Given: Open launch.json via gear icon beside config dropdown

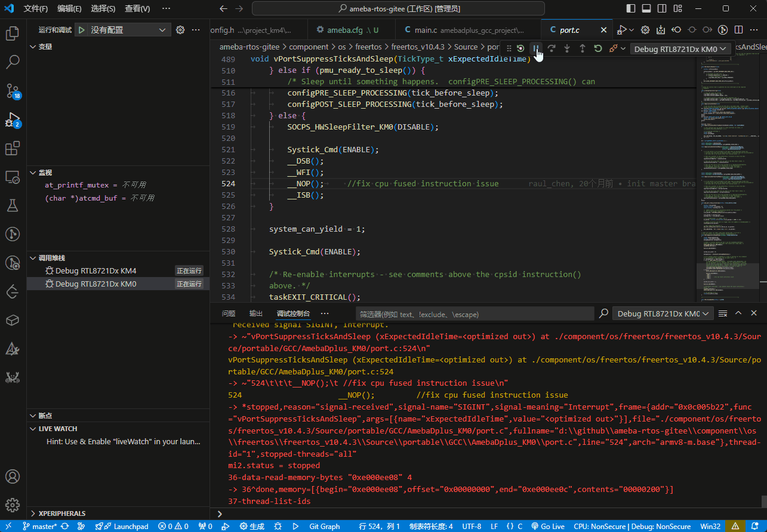Looking at the screenshot, I should [180, 30].
